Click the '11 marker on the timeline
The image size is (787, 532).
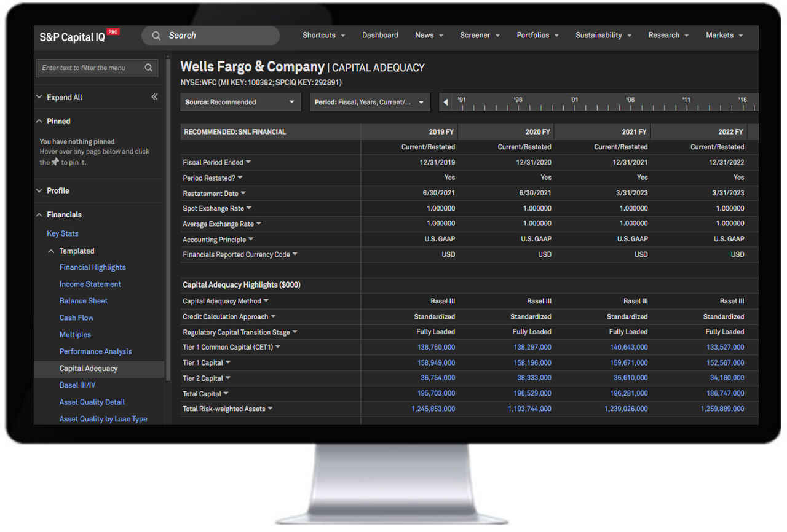click(686, 100)
